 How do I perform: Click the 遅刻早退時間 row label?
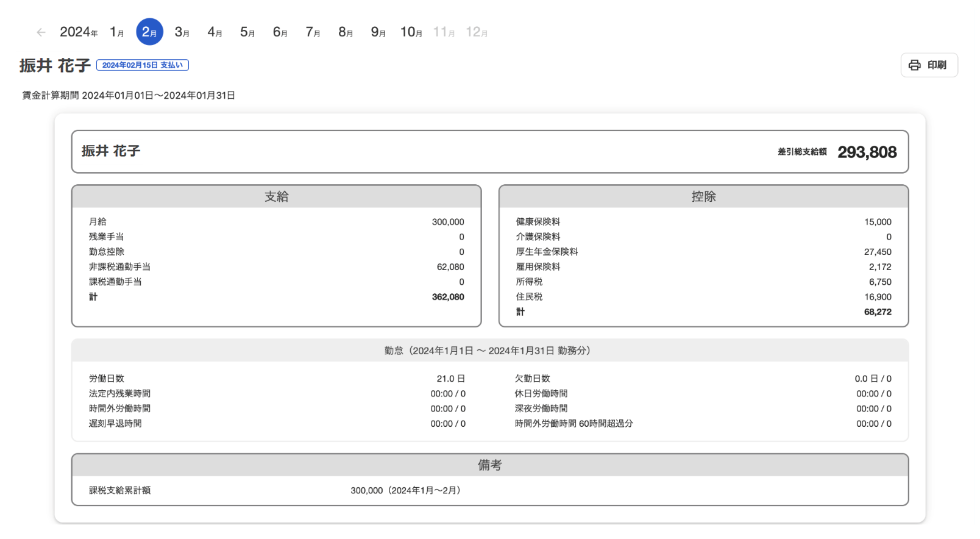[x=115, y=424]
